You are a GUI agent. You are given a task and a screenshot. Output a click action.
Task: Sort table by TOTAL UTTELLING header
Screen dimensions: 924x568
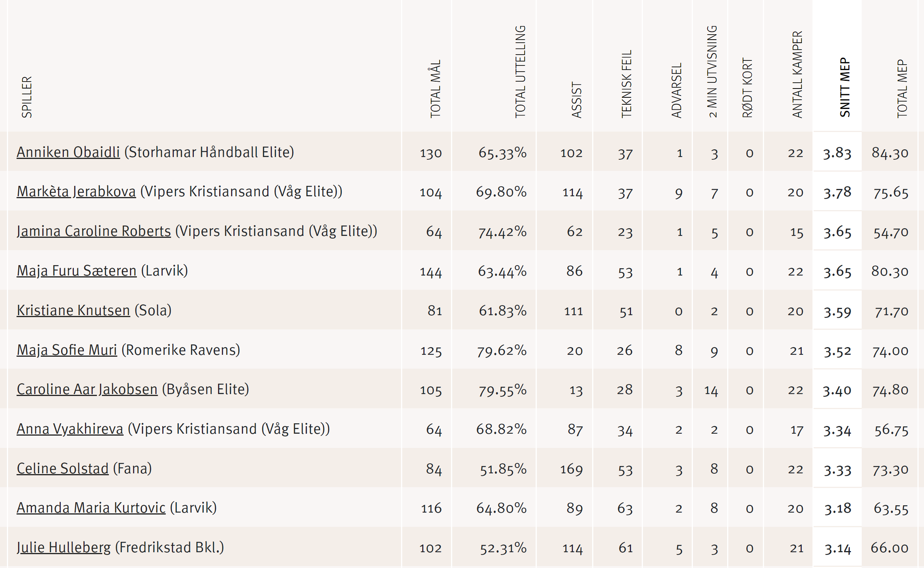pos(520,72)
